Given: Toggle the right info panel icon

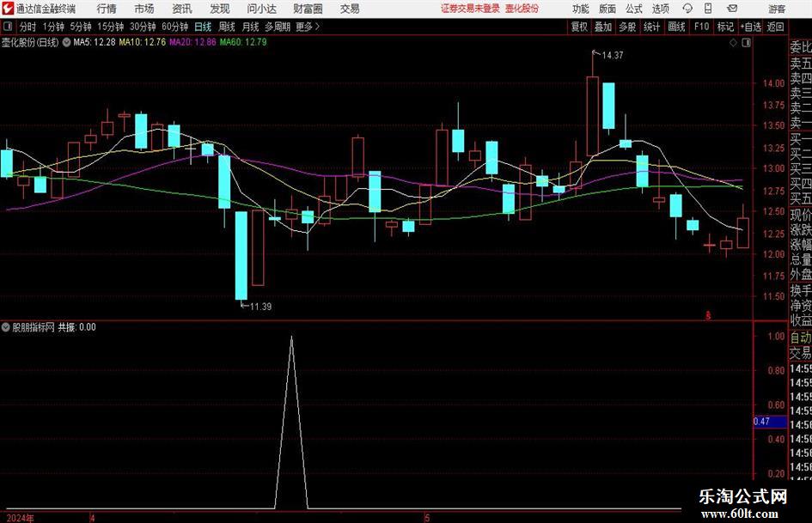Looking at the screenshot, I should pos(746,43).
